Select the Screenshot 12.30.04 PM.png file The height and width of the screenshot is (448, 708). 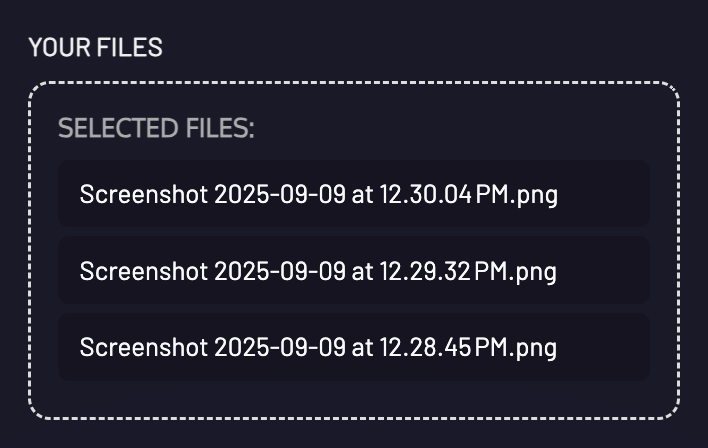pos(318,194)
